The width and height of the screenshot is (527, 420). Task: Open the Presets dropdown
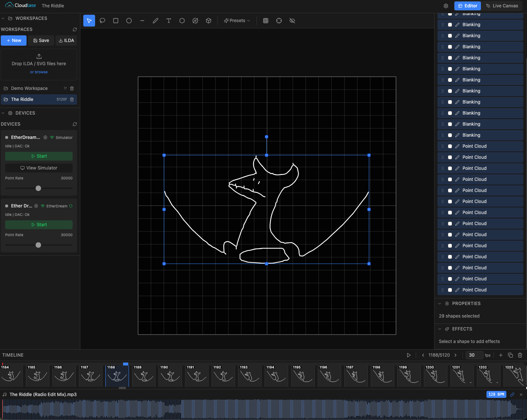click(237, 20)
